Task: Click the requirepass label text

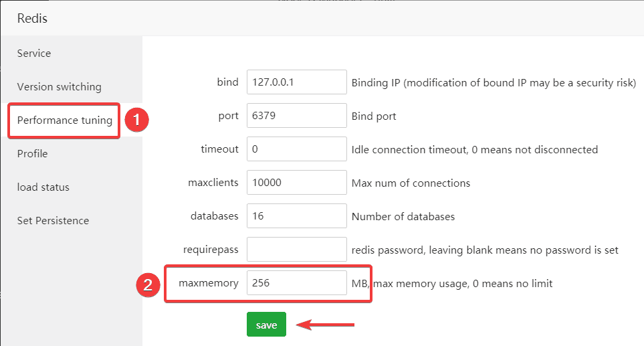Action: [211, 250]
